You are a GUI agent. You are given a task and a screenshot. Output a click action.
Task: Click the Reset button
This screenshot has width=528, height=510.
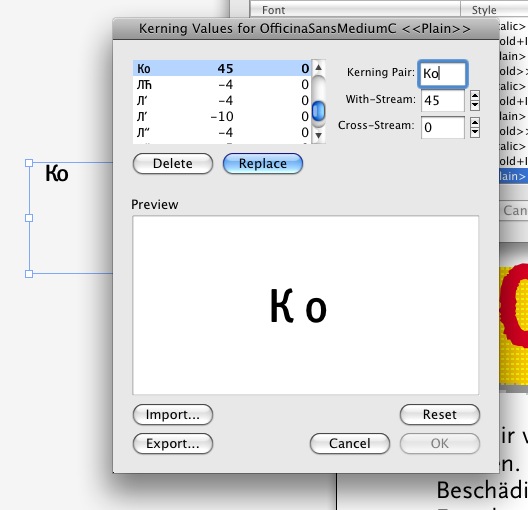440,414
